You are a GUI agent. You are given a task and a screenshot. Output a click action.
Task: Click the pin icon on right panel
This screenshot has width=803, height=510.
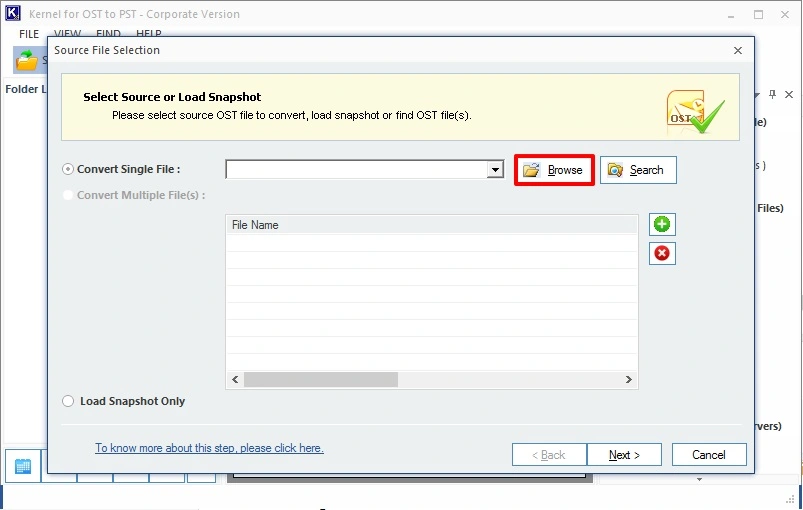[x=772, y=94]
